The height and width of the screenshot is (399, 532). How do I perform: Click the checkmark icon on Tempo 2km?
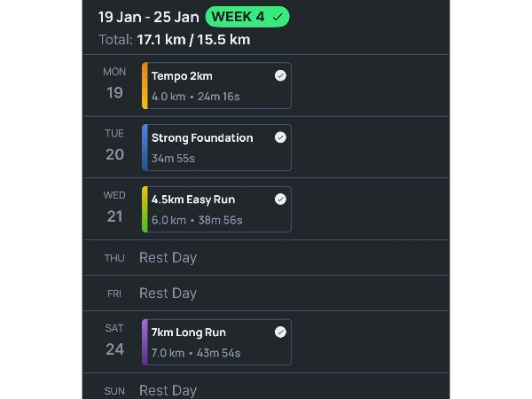pos(280,76)
